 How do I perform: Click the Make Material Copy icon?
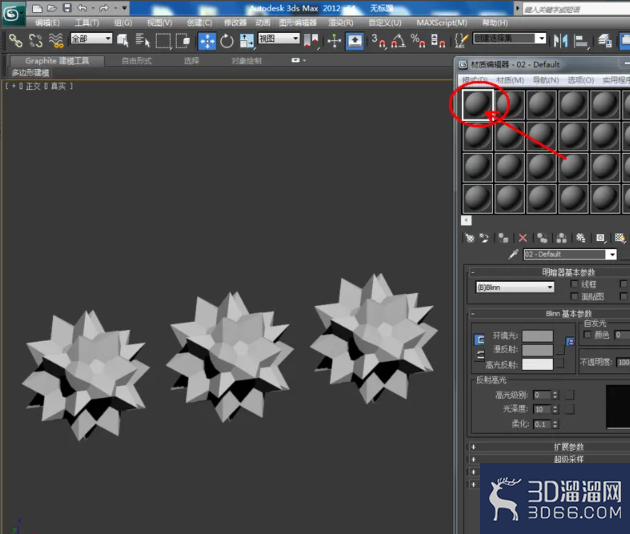(x=542, y=238)
